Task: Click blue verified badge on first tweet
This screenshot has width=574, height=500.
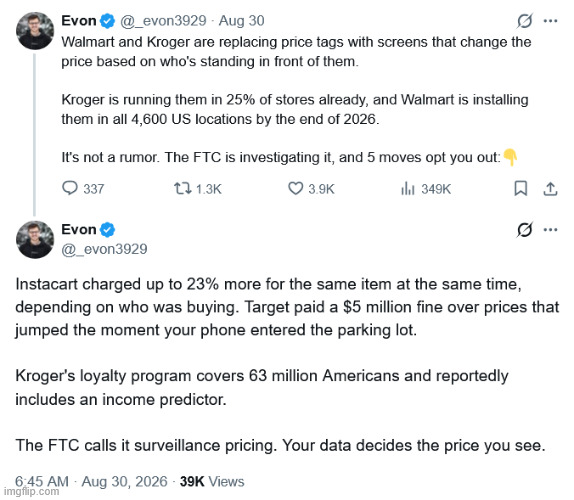Action: coord(107,21)
